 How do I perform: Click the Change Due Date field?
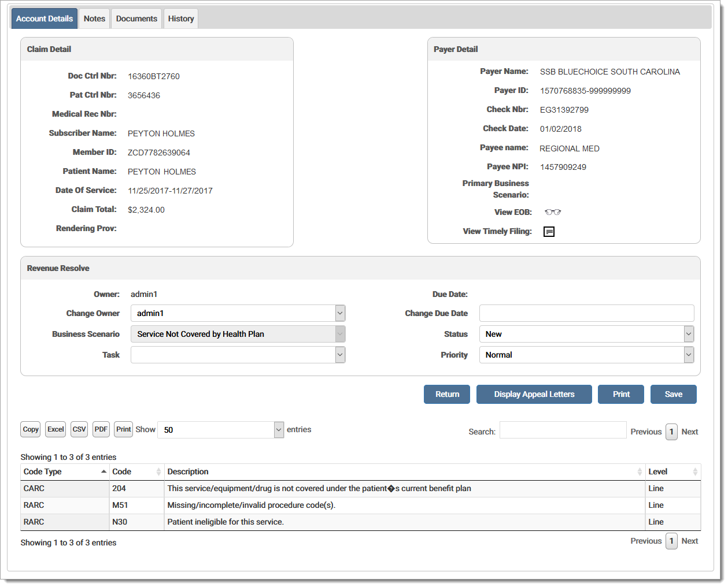[x=586, y=313]
